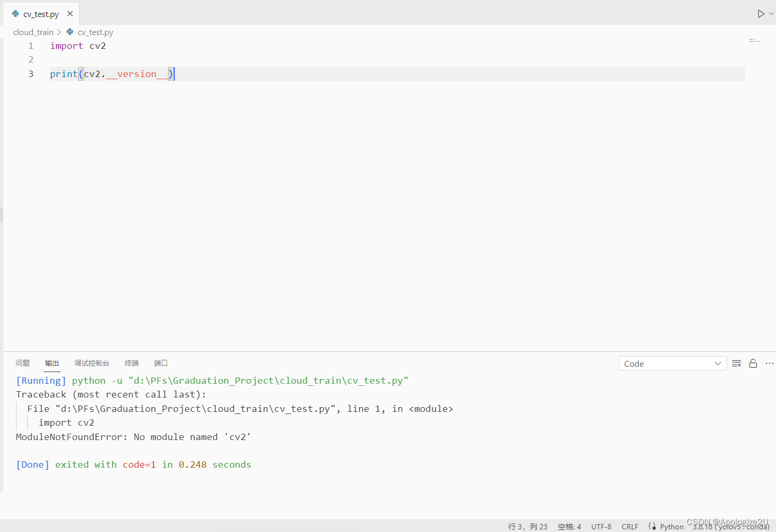Open the Code output channel dropdown
The width and height of the screenshot is (776, 532).
[x=672, y=364]
